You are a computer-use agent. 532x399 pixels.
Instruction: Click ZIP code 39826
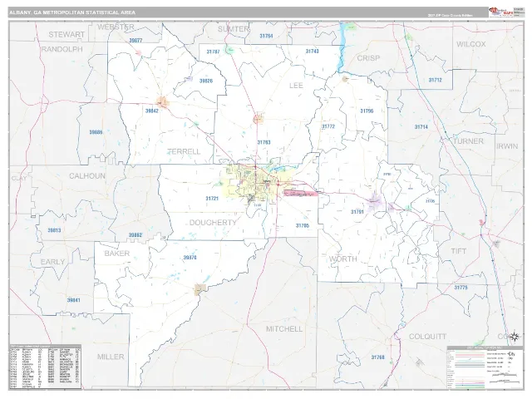[x=206, y=81]
